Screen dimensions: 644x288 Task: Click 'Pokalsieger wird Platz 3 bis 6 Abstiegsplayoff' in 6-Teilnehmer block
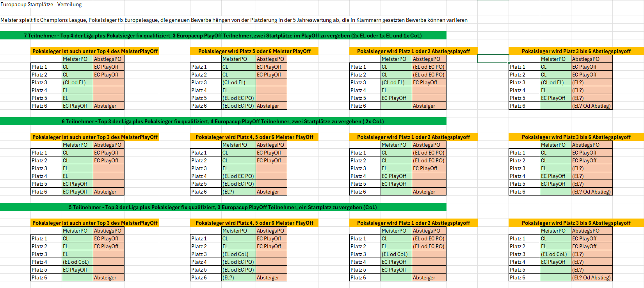576,137
